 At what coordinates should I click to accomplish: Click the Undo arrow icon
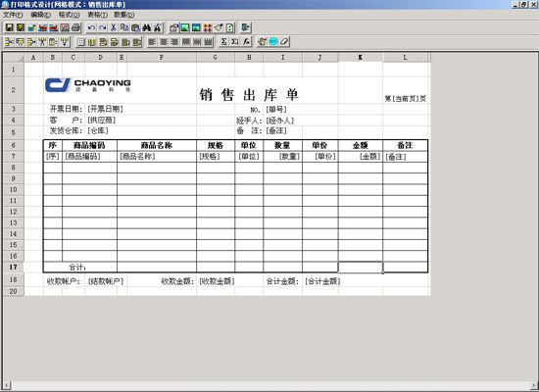[91, 27]
